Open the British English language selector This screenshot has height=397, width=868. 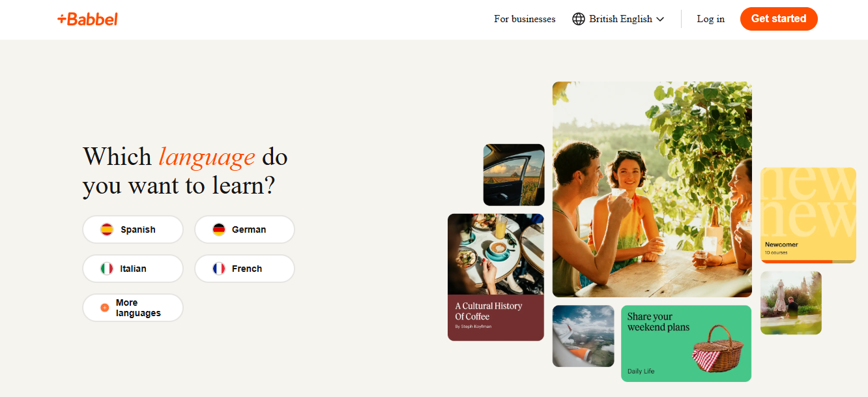tap(618, 19)
